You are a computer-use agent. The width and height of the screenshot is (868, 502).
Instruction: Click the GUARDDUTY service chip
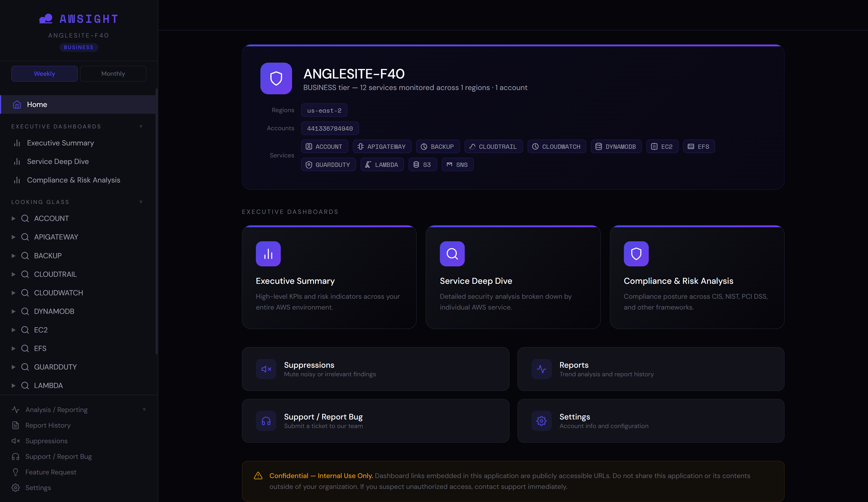tap(328, 165)
